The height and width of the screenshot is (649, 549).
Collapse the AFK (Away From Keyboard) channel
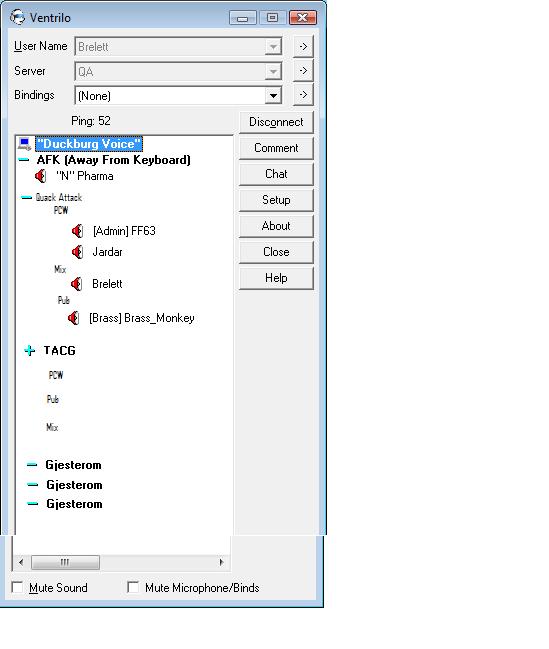point(24,160)
